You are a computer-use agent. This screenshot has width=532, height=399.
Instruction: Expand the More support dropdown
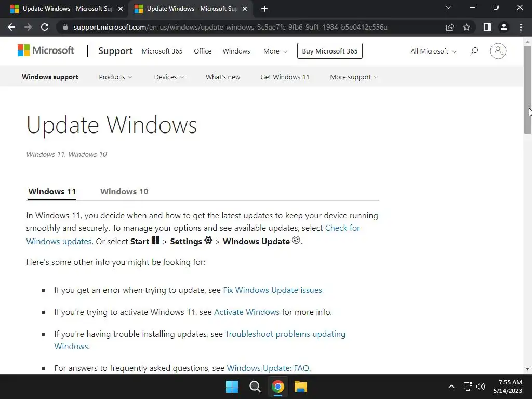pos(354,77)
